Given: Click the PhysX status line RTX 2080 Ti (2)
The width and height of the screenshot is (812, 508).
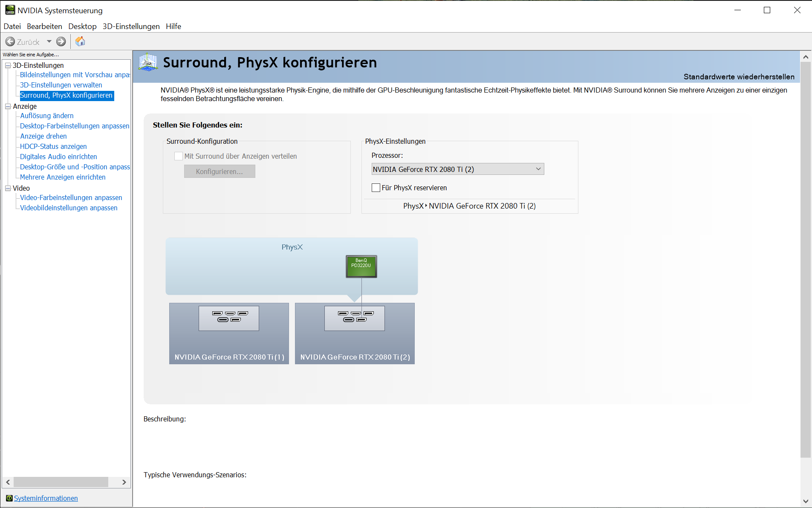Looking at the screenshot, I should point(470,206).
